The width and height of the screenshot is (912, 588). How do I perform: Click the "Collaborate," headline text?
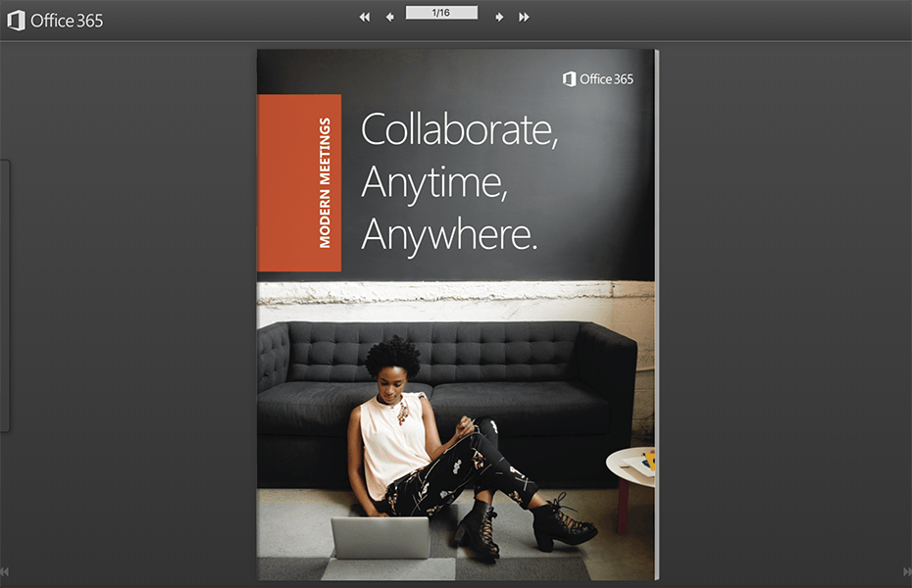459,130
